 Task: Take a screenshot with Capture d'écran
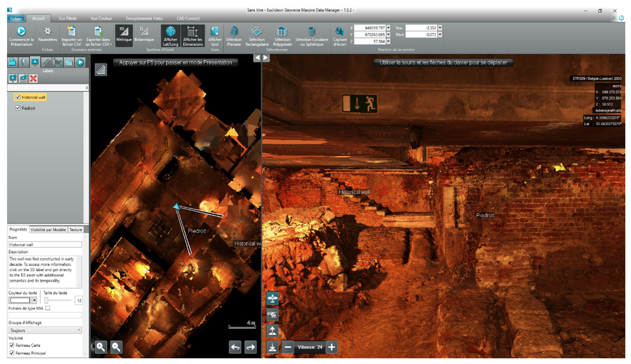(339, 32)
